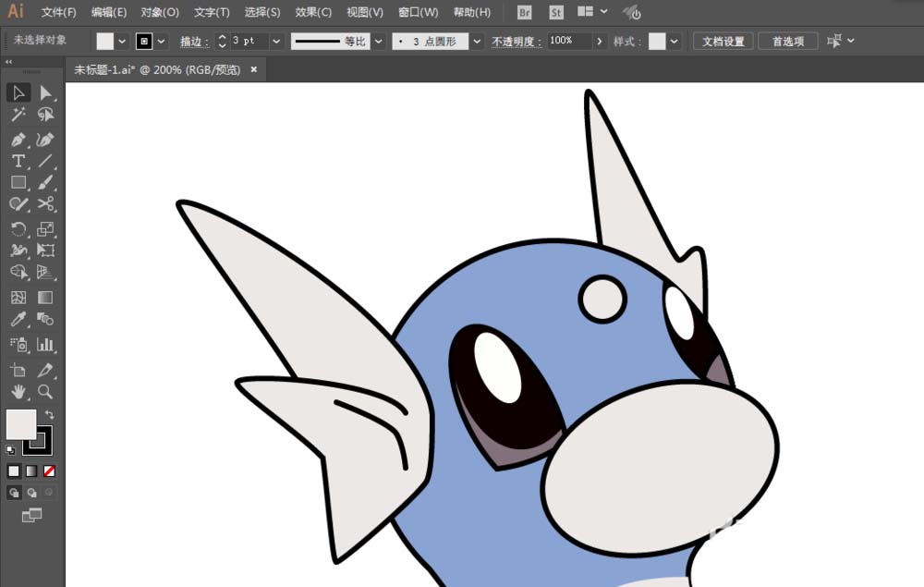Viewport: 924px width, 587px height.
Task: Click the large fill swatch in toolbox
Action: tap(21, 424)
